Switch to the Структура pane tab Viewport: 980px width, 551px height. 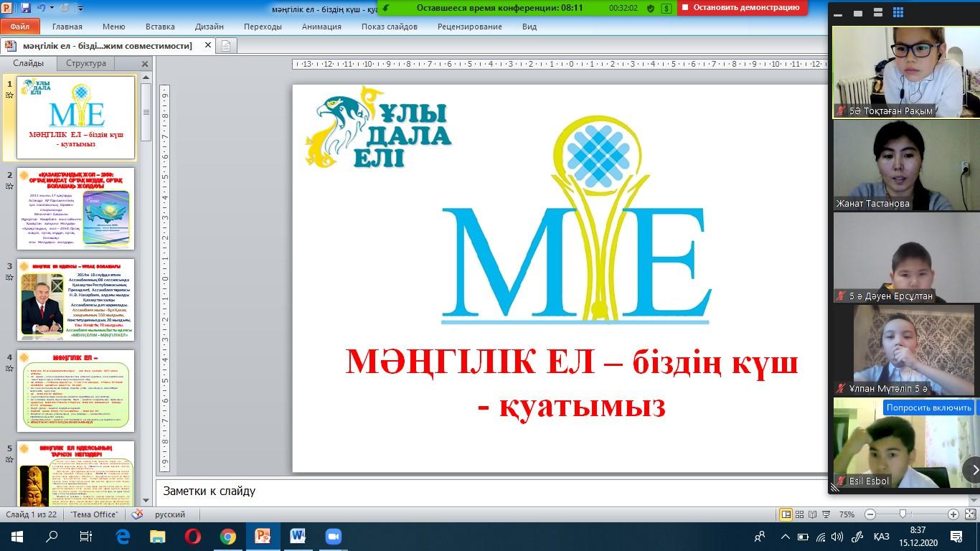tap(86, 63)
